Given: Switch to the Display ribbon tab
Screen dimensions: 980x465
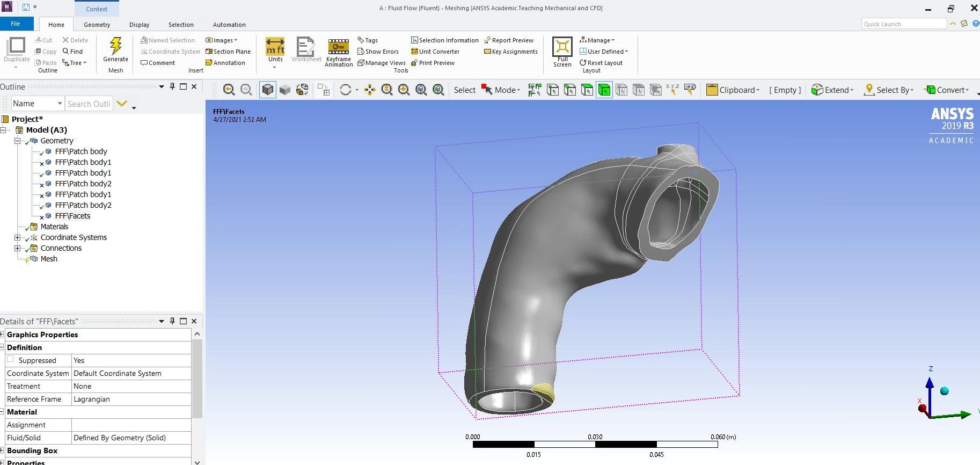Looking at the screenshot, I should click(x=139, y=25).
